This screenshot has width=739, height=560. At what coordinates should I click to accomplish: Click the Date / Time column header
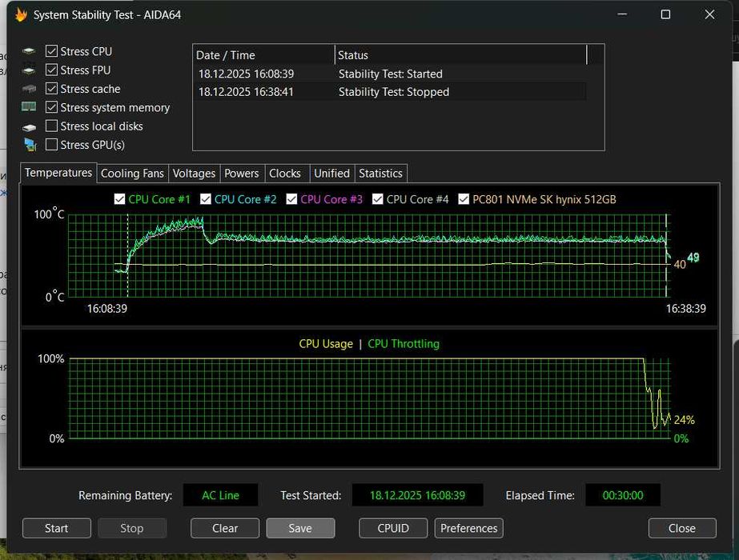(264, 55)
